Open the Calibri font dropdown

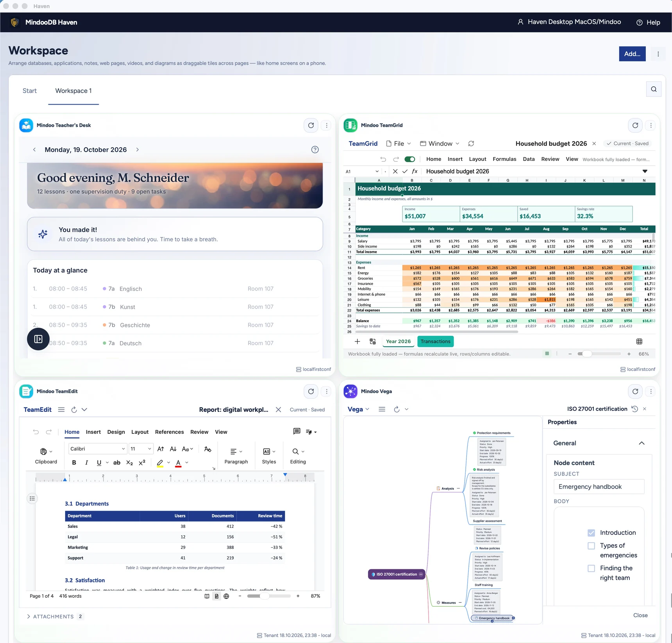click(x=98, y=449)
